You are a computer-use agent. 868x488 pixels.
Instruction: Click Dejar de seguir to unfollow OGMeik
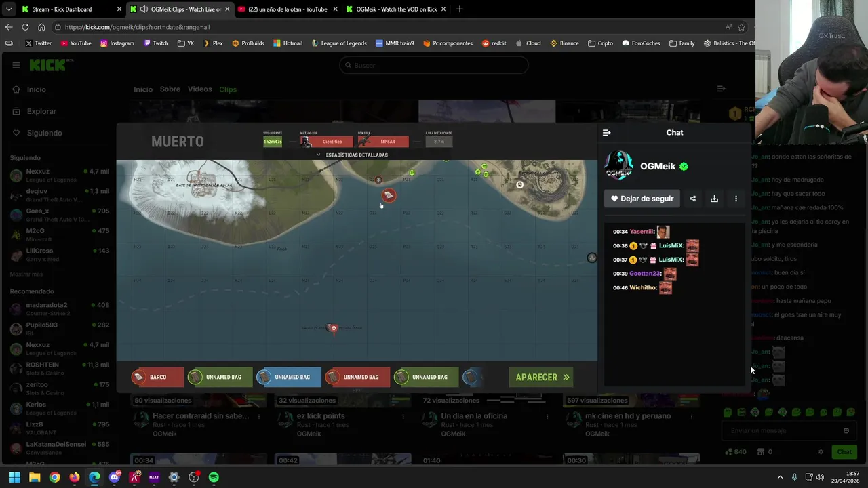pos(642,199)
